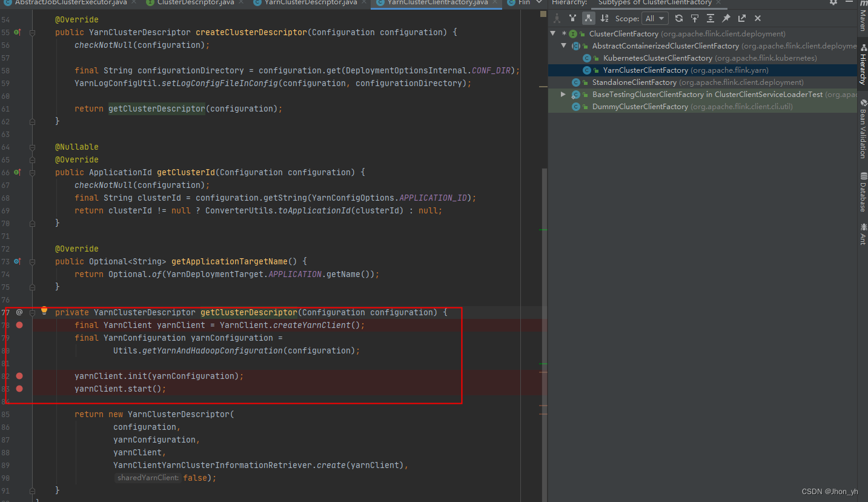Screen dimensions: 868x502
Task: Sort hierarchy alphabetically
Action: (x=604, y=18)
